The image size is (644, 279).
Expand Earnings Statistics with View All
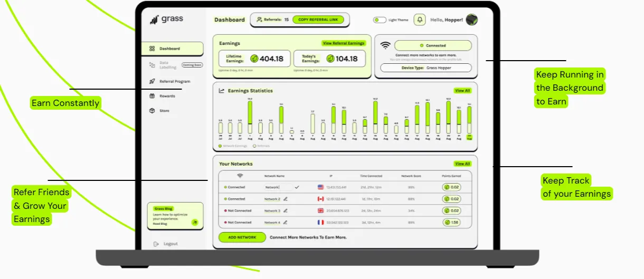[462, 91]
